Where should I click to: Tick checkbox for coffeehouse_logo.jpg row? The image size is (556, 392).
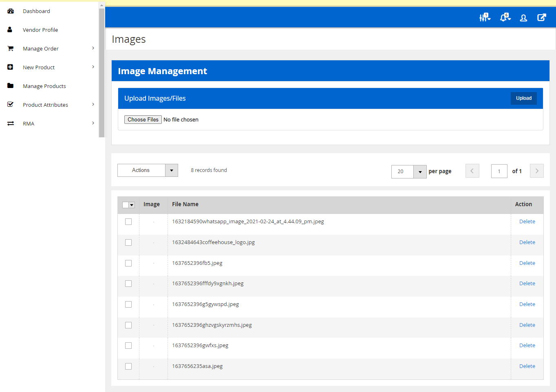click(128, 242)
